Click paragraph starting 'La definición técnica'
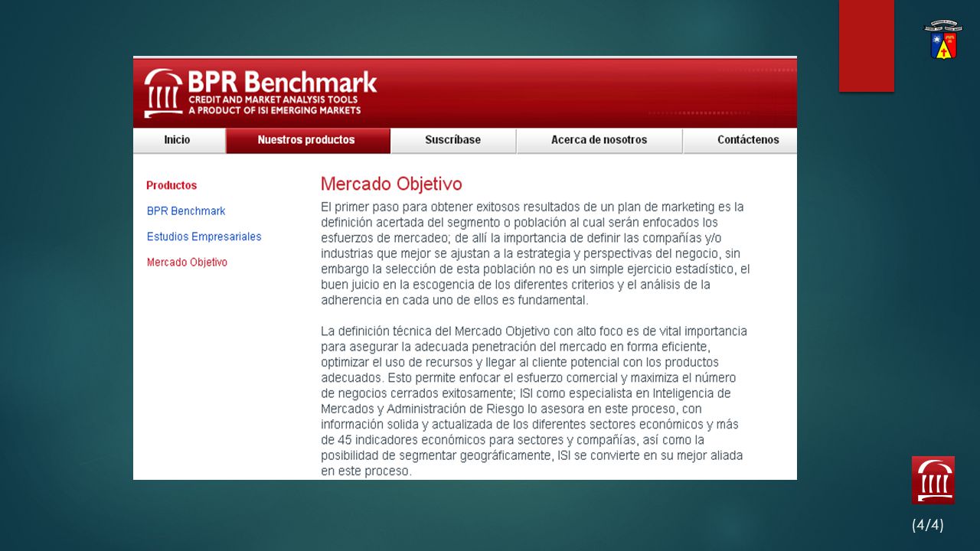 coord(534,401)
